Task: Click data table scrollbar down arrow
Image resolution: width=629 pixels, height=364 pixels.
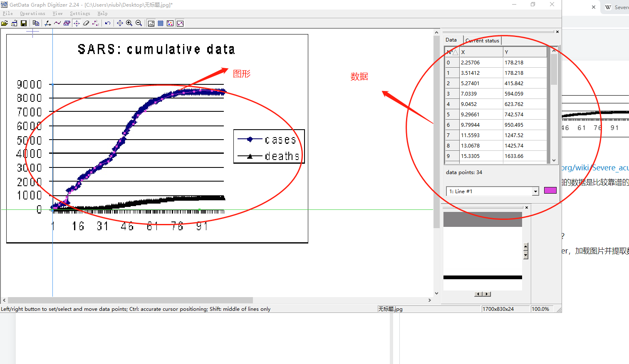Action: (x=554, y=160)
